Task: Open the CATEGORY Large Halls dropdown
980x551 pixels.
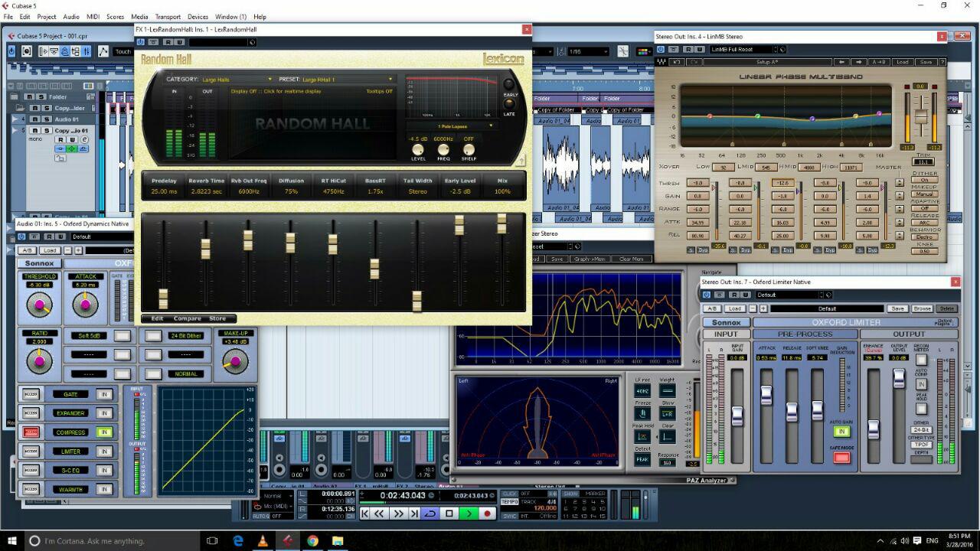Action: (x=237, y=79)
